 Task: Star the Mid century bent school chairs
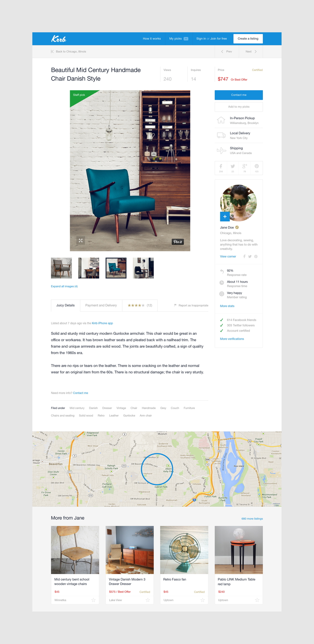click(x=93, y=600)
